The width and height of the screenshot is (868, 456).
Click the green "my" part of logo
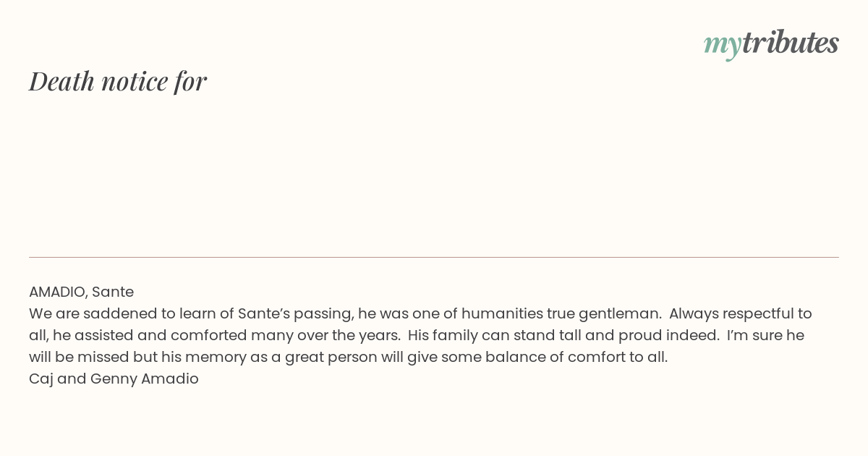pos(722,46)
